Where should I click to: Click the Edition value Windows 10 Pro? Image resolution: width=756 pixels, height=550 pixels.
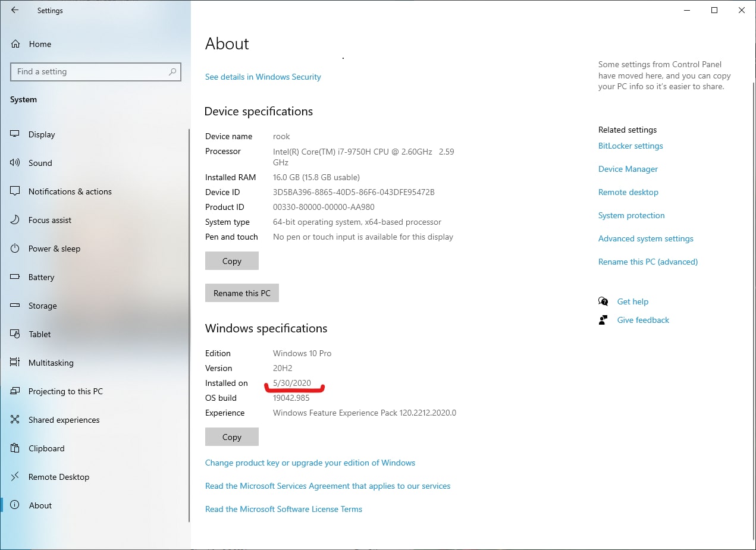[302, 353]
